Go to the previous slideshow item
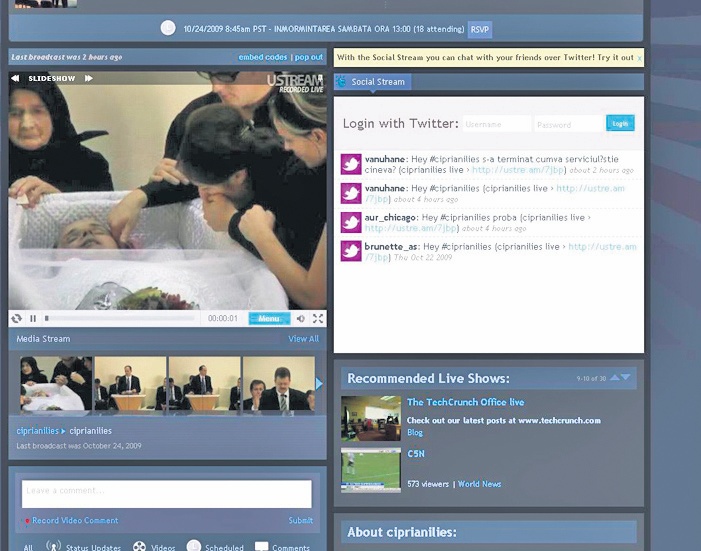This screenshot has height=551, width=701. [x=16, y=78]
